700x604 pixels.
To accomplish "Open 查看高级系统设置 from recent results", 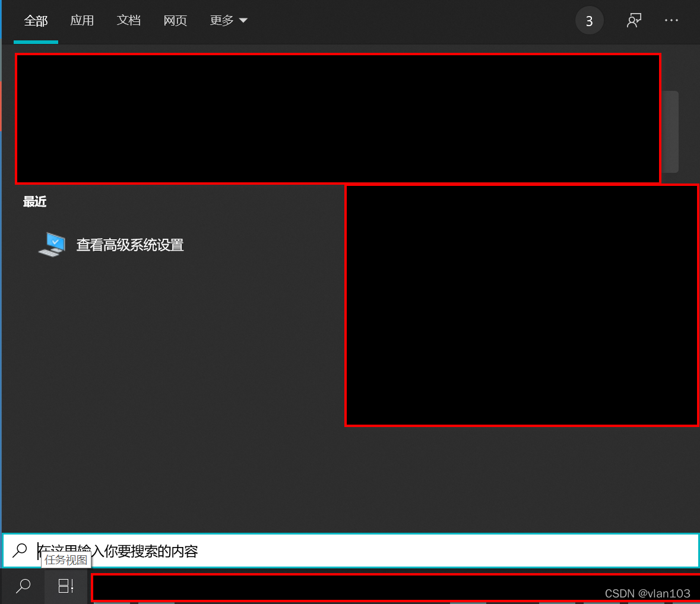I will coord(129,244).
